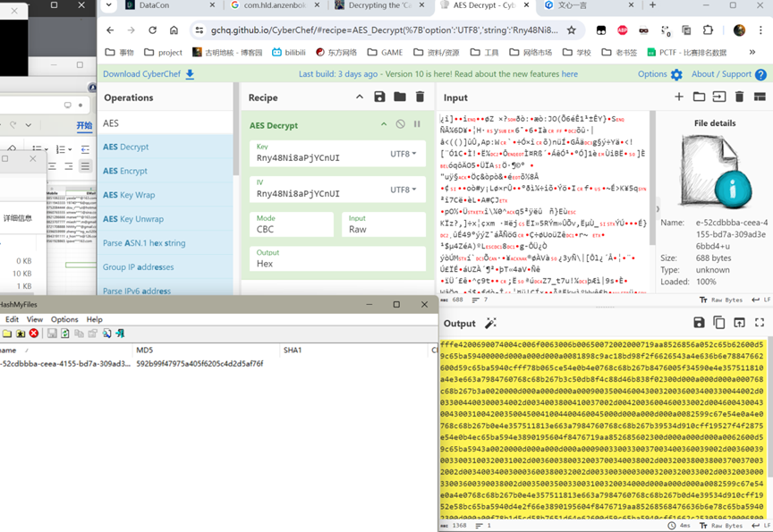Screen dimensions: 773x532
Task: Collapse the AES Decrypt operation chevron
Action: (x=384, y=124)
